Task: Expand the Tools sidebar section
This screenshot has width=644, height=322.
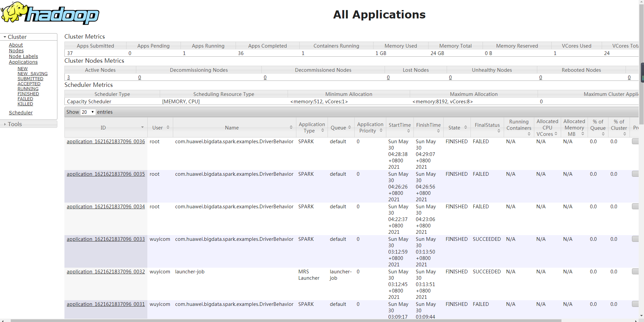Action: (15, 124)
